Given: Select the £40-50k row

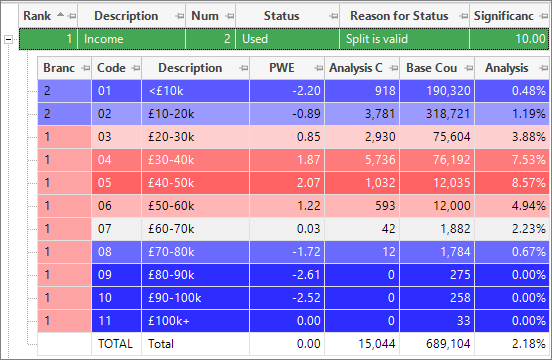Looking at the screenshot, I should (293, 183).
